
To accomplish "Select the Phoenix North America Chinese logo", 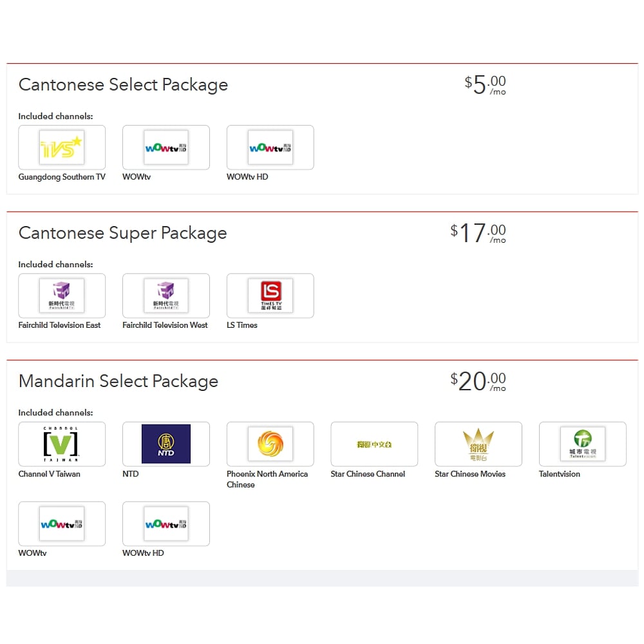I will click(270, 444).
